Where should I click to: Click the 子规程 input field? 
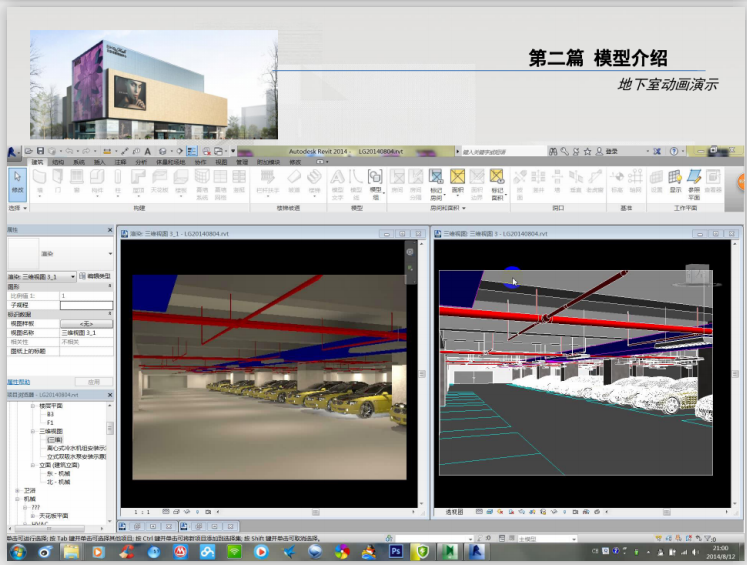pyautogui.click(x=86, y=306)
